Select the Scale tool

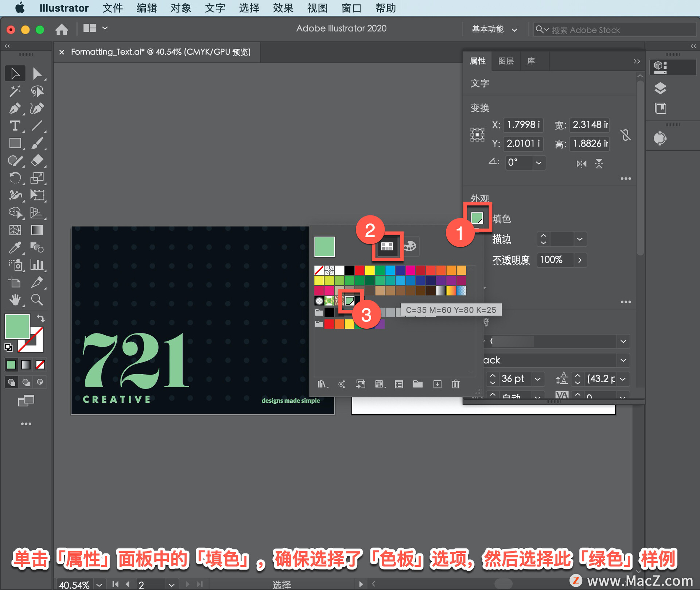(x=37, y=178)
